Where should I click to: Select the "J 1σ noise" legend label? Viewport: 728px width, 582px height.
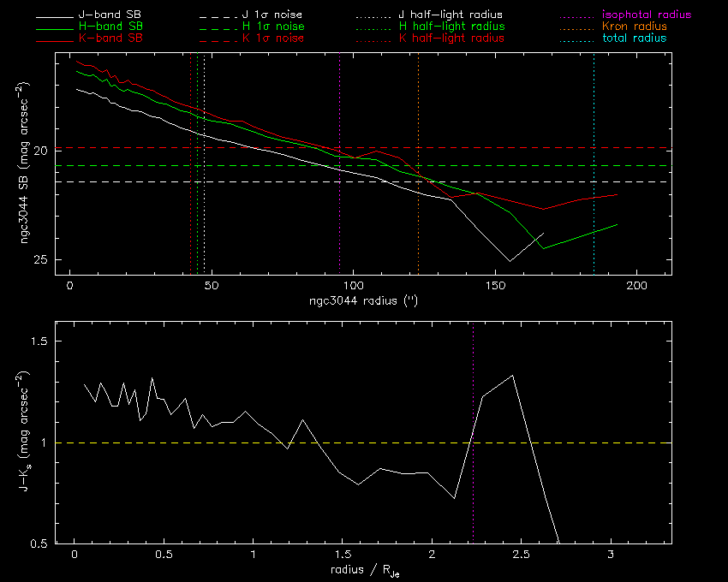tap(276, 15)
